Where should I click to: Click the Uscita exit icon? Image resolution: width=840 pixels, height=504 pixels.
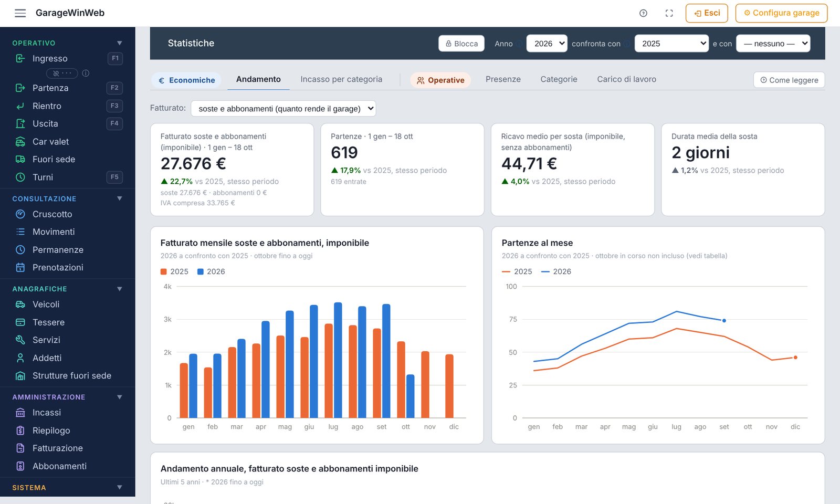20,124
